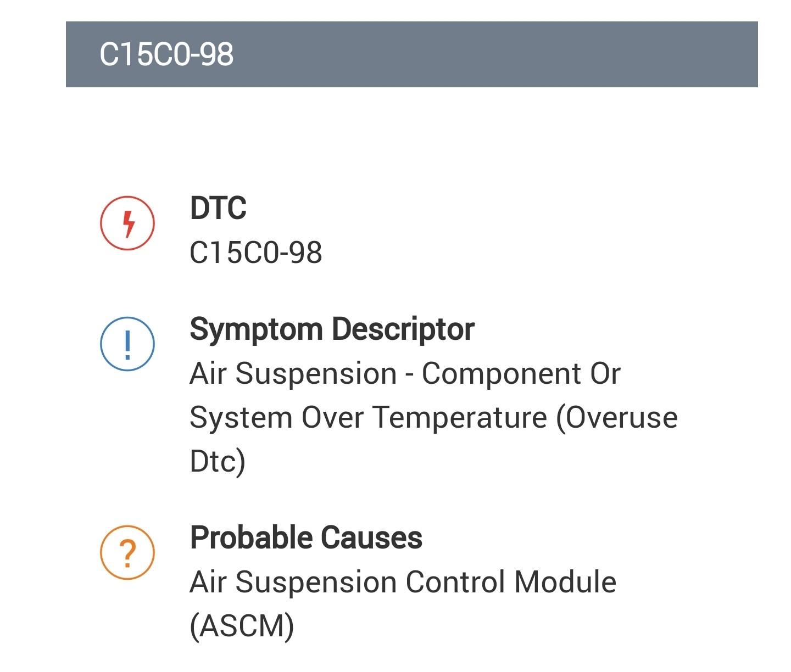Select the C15C0-98 code under DTC
This screenshot has width=791, height=672.
pos(256,253)
